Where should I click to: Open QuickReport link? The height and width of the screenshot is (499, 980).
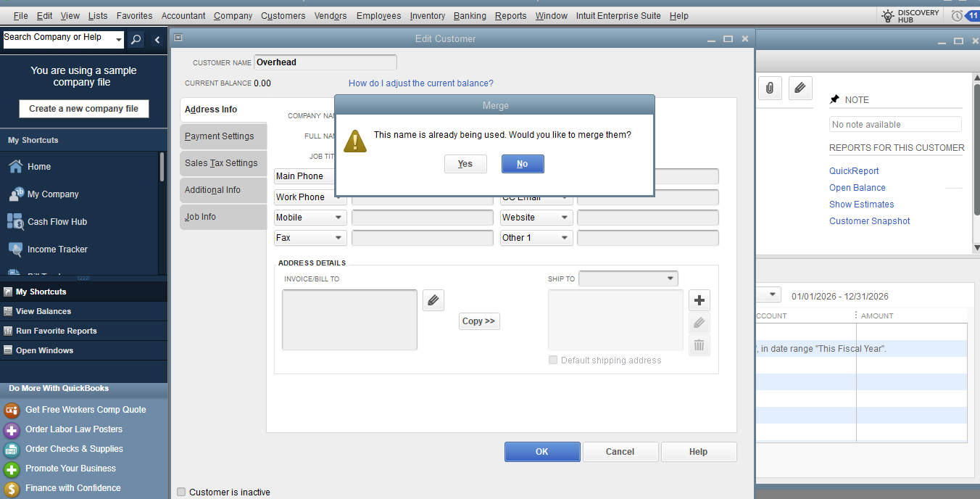[854, 171]
